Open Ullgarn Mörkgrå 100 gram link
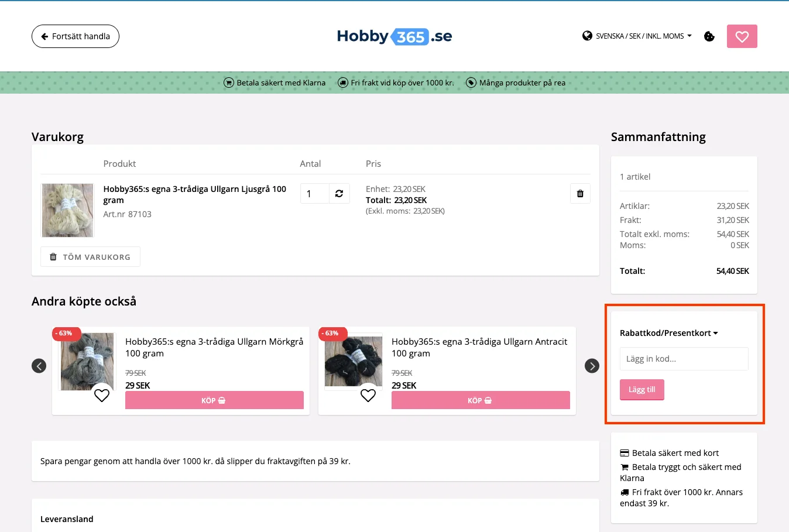 pos(214,348)
